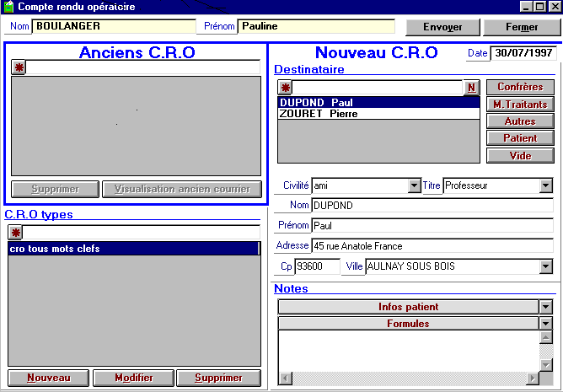Expand the Formules dropdown arrow
The image size is (563, 392).
tap(546, 324)
